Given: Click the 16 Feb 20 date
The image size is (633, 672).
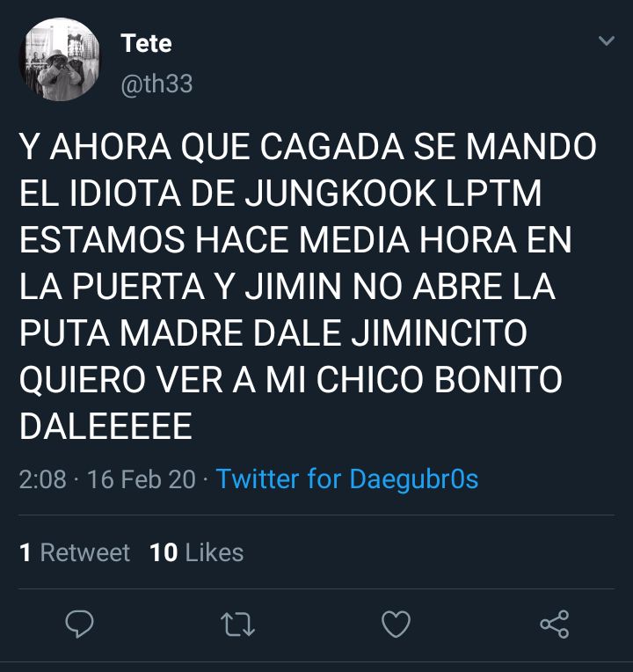Looking at the screenshot, I should click(x=142, y=479).
